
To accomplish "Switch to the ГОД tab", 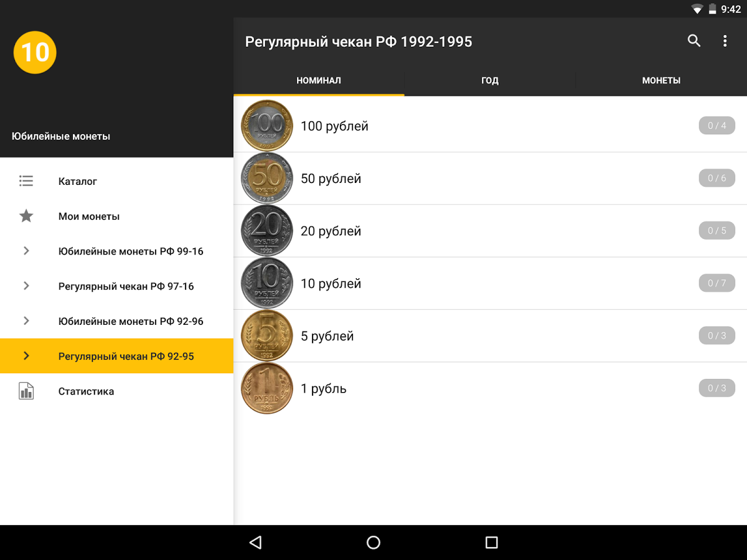I will pos(490,80).
